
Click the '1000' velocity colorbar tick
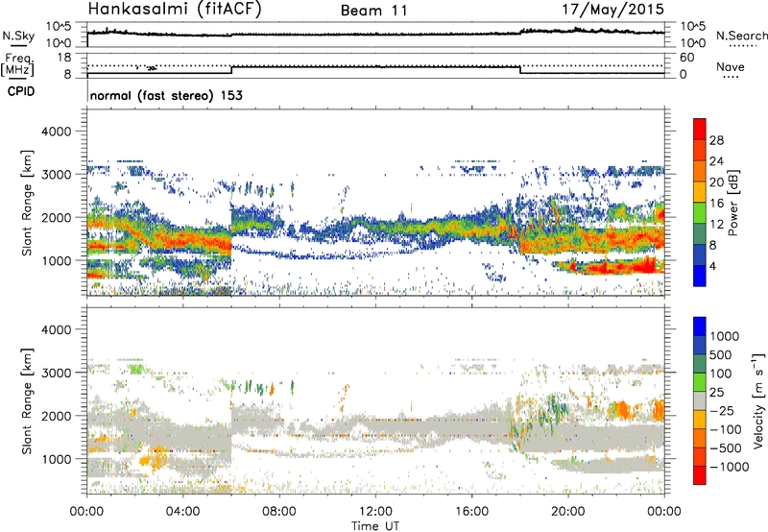click(x=725, y=336)
